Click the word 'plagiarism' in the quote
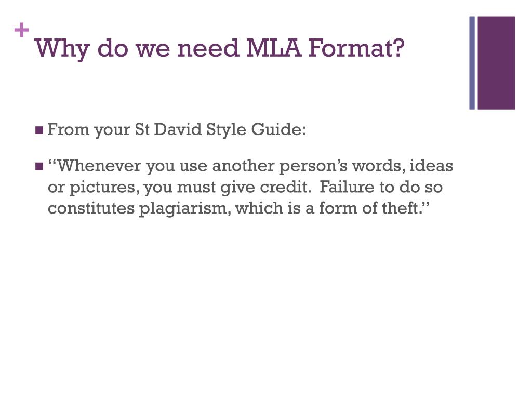Screen dimensions: 532x399 [x=185, y=208]
